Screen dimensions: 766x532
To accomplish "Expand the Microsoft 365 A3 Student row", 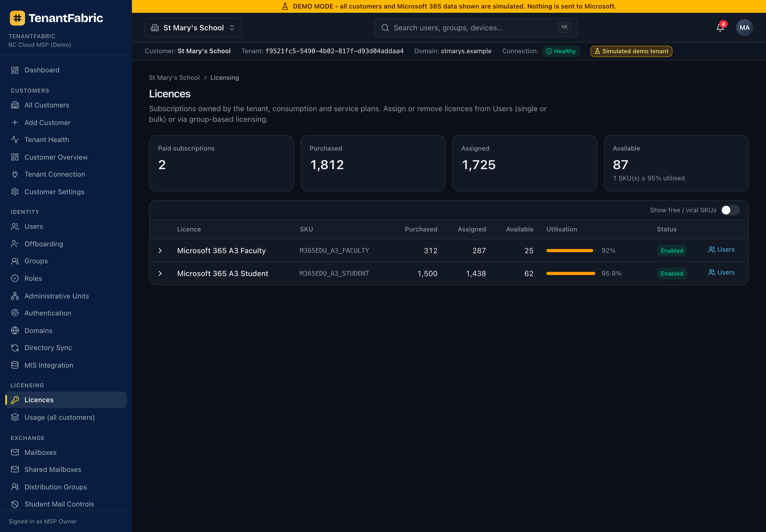I will point(160,273).
